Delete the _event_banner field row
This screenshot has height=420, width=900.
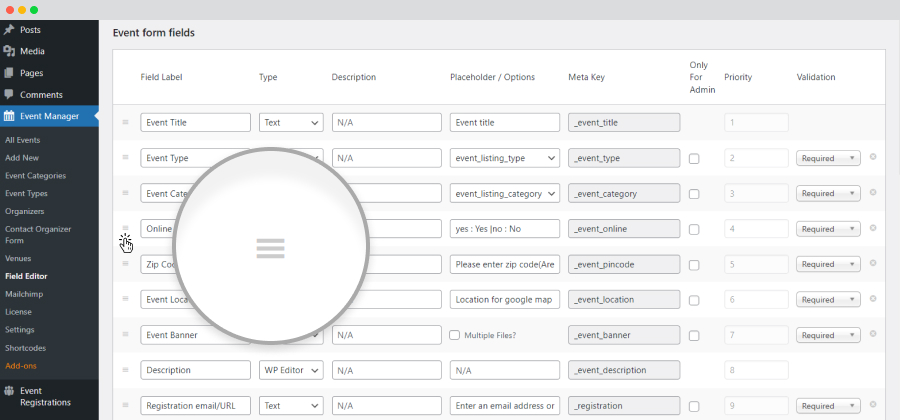[x=873, y=334]
